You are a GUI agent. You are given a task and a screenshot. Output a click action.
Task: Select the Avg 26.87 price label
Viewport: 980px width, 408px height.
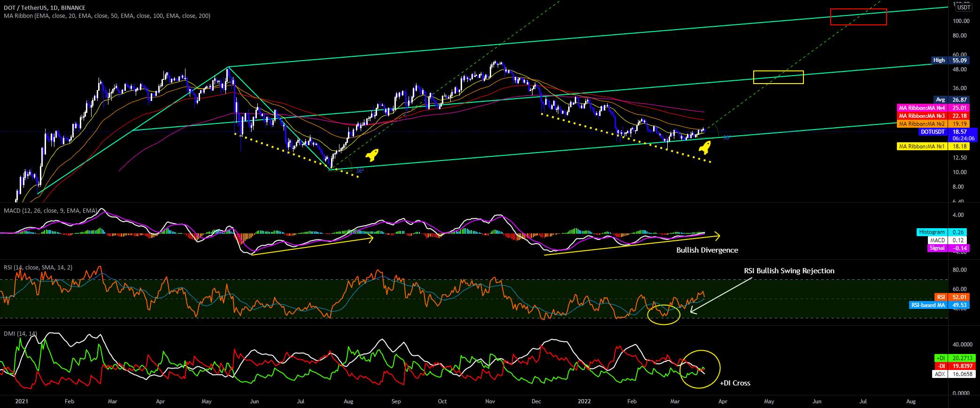[952, 100]
